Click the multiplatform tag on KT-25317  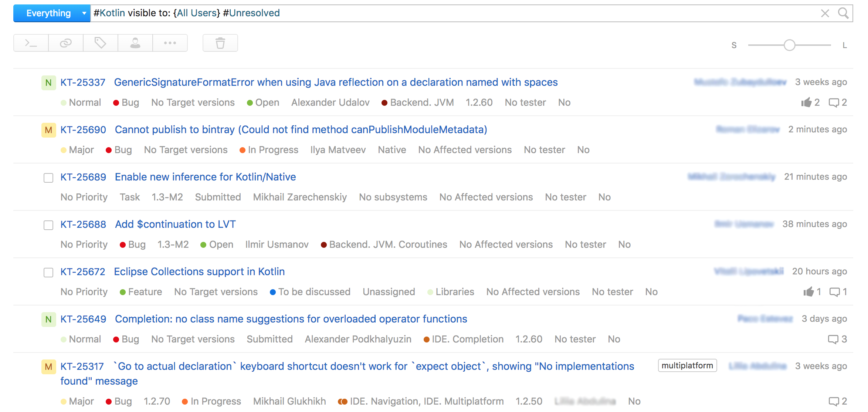(687, 366)
